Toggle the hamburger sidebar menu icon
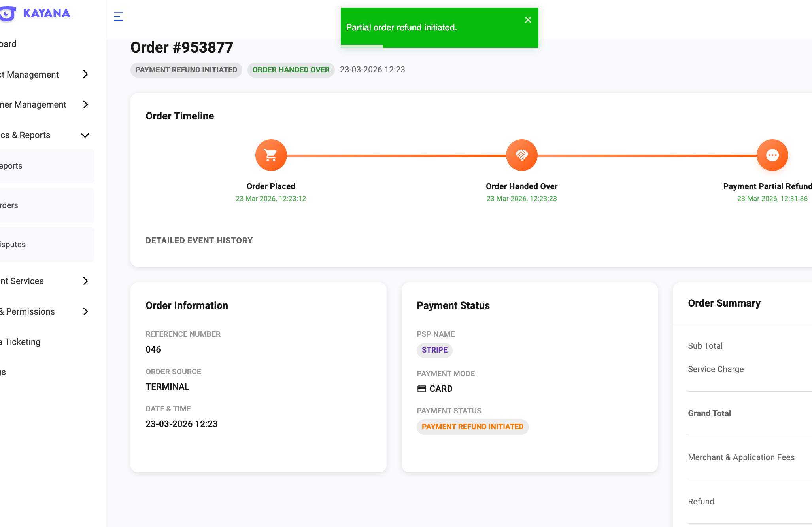Screen dimensions: 812x527 pyautogui.click(x=119, y=17)
